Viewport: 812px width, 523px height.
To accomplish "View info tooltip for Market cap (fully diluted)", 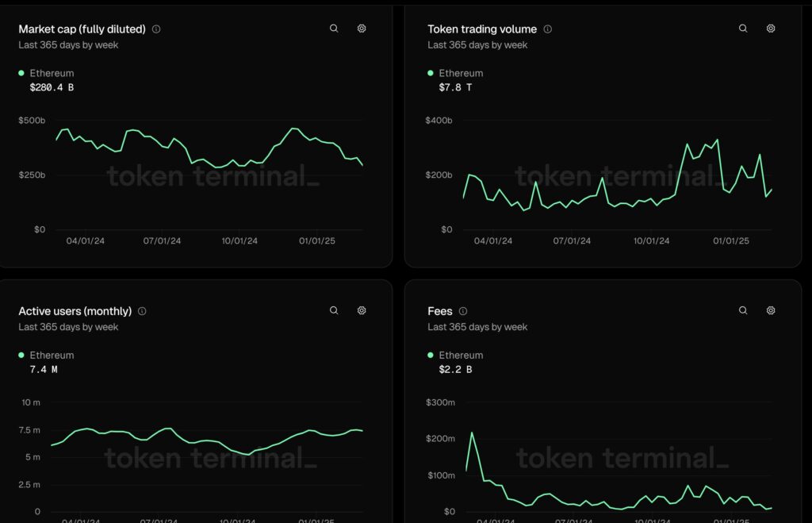I will point(156,29).
